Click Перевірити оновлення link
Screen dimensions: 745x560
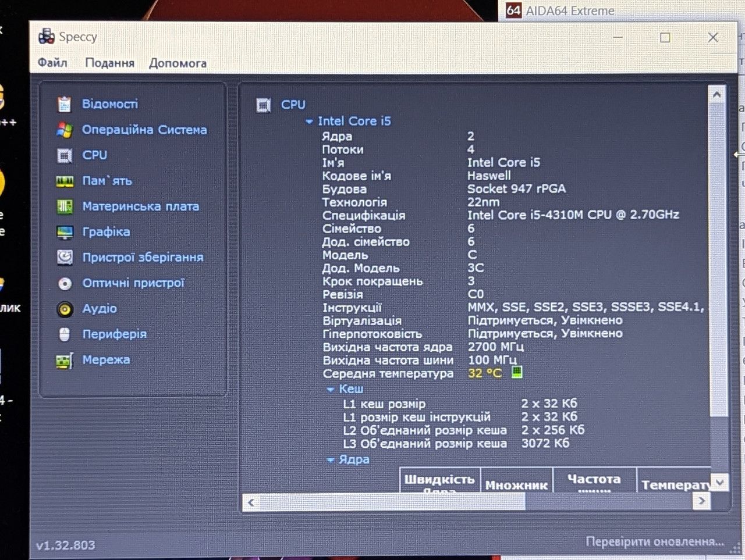(655, 541)
